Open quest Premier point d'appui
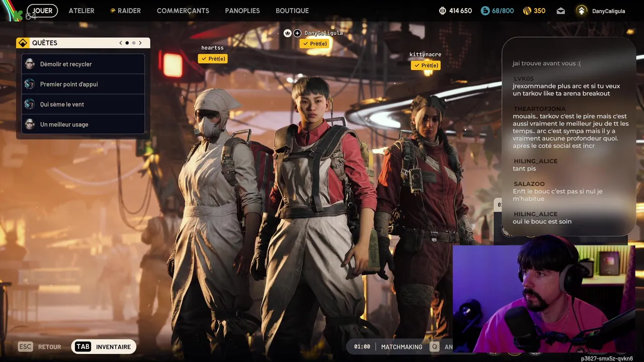Image resolution: width=644 pixels, height=362 pixels. (x=84, y=84)
